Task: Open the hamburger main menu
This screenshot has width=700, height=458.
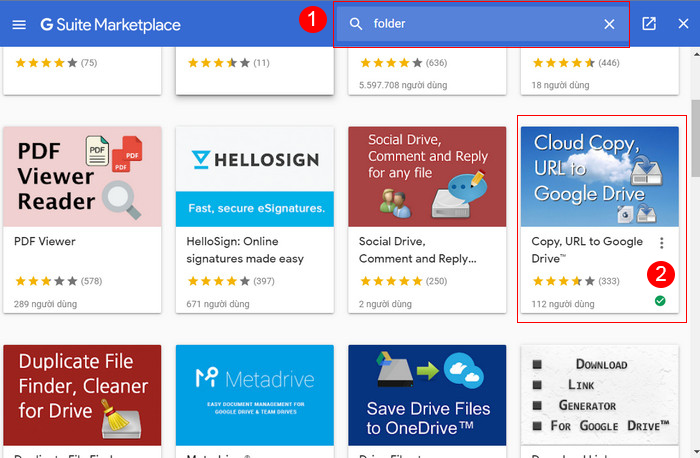Action: click(x=19, y=25)
